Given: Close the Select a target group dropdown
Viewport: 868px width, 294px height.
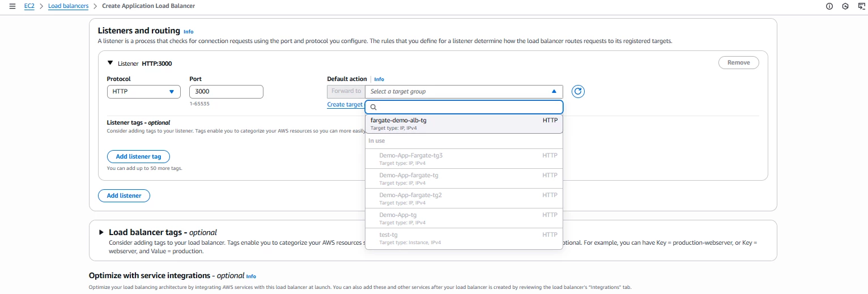Looking at the screenshot, I should 464,91.
